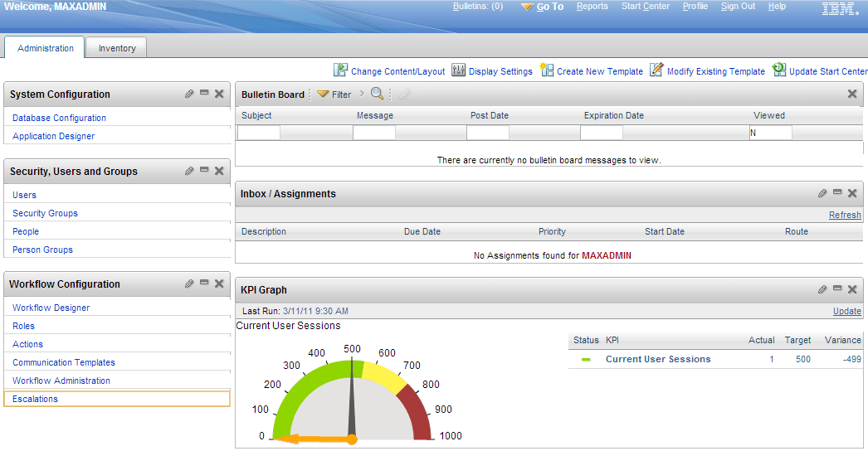Open the Users application link
The image size is (868, 451).
click(24, 195)
